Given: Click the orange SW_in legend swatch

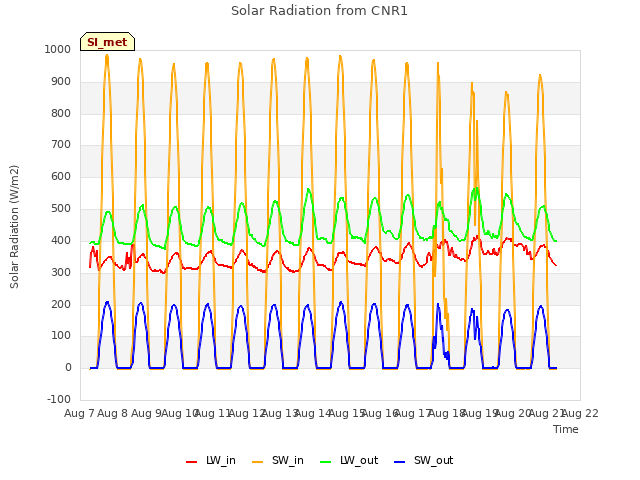Looking at the screenshot, I should point(258,462).
